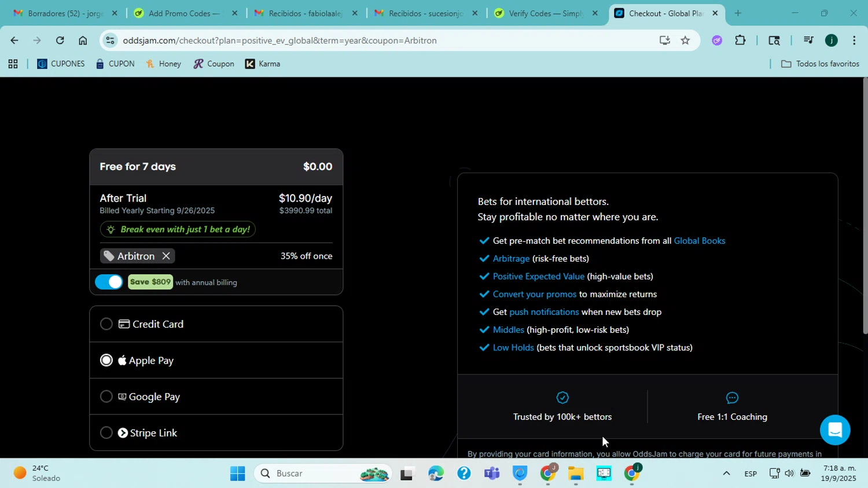Click the Trusted by 100k+ bettors checkmark icon
868x488 pixels.
point(562,398)
